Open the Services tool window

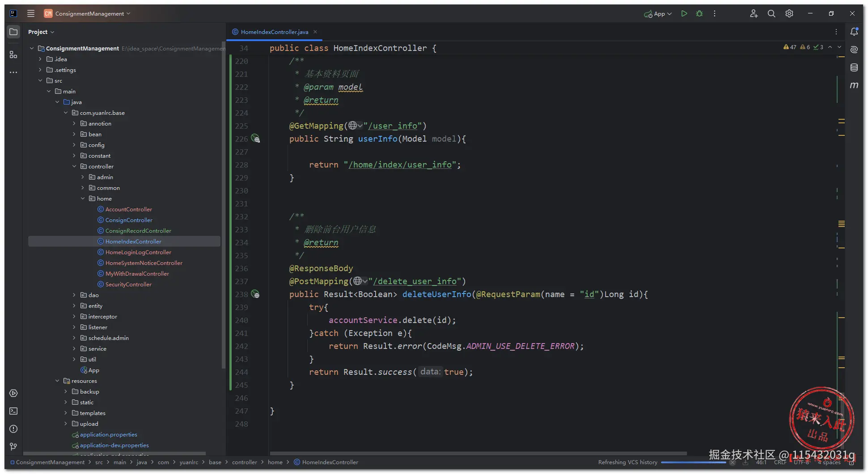[13, 393]
